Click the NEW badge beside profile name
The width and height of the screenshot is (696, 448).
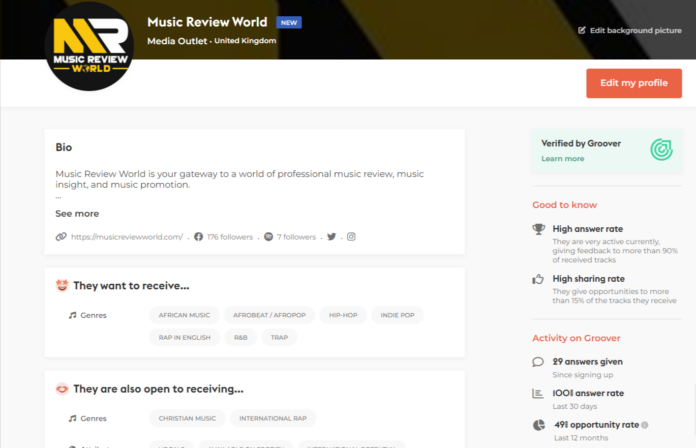289,22
